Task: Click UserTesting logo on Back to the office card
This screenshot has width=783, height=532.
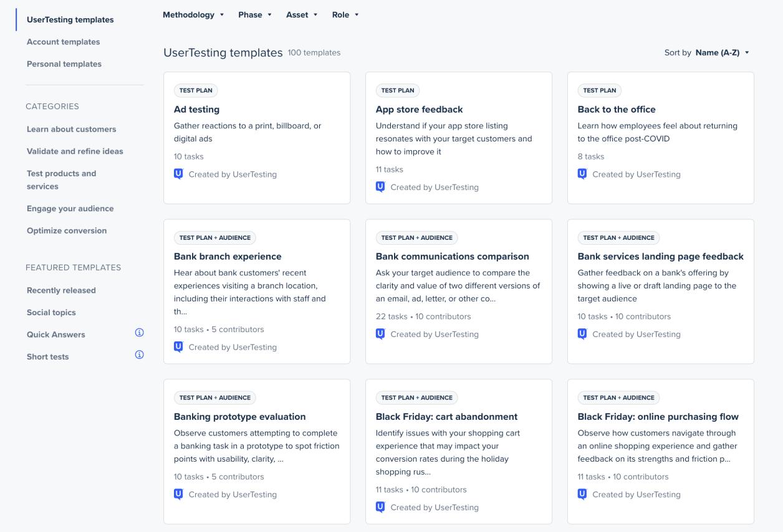Action: coord(582,174)
